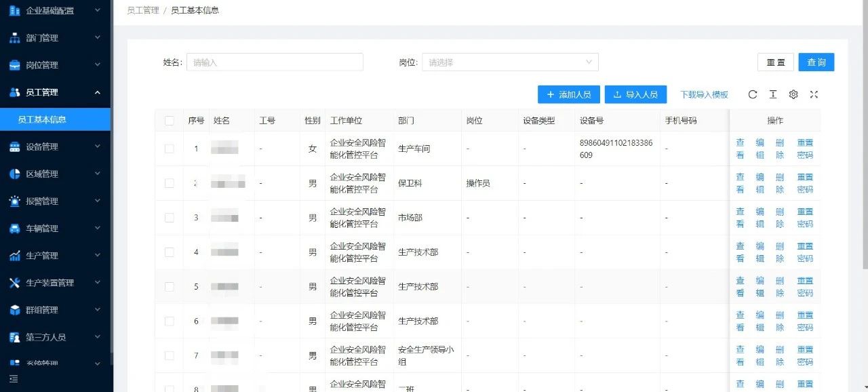Open the 岗位 dropdown selector

point(510,62)
